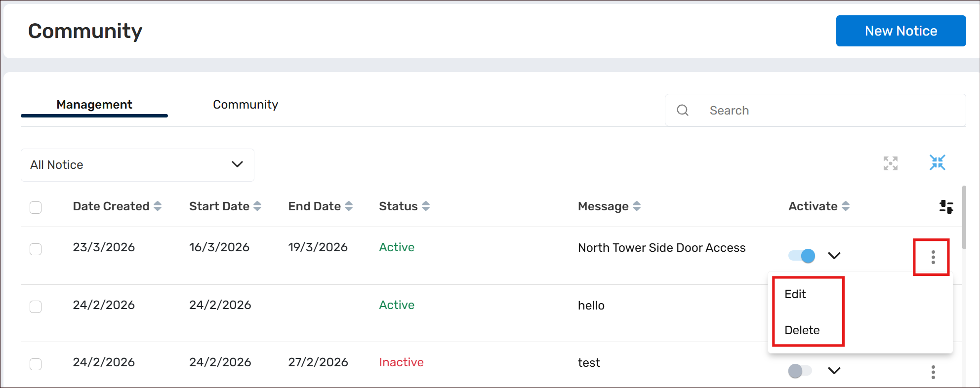Check the select-all header checkbox

[x=36, y=207]
